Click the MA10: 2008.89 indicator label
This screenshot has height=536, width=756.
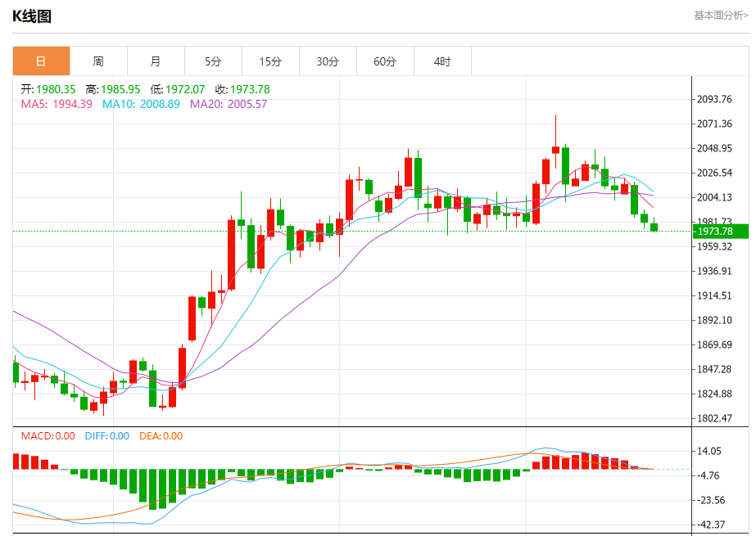pos(141,104)
